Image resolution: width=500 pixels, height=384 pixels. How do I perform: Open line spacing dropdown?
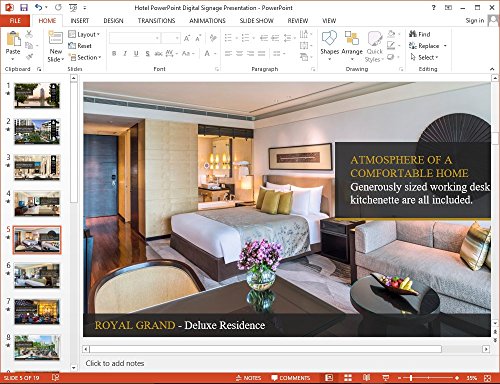pyautogui.click(x=289, y=38)
